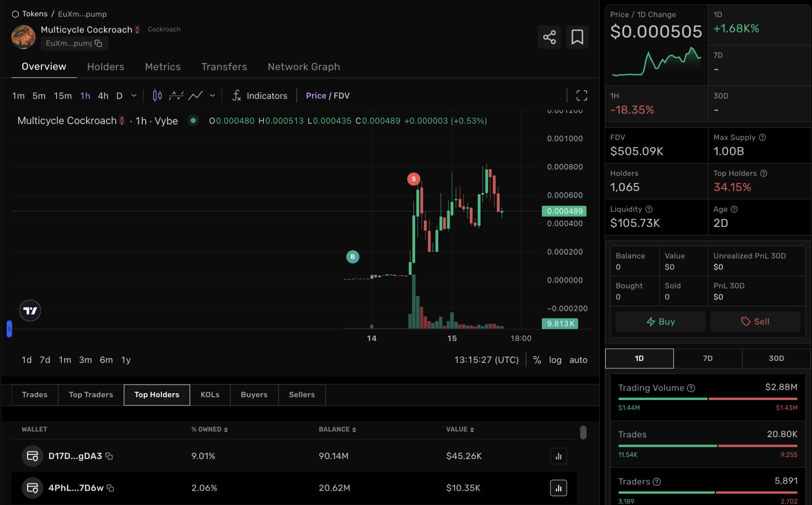
Task: Sort holders by % Owned column
Action: pos(210,429)
